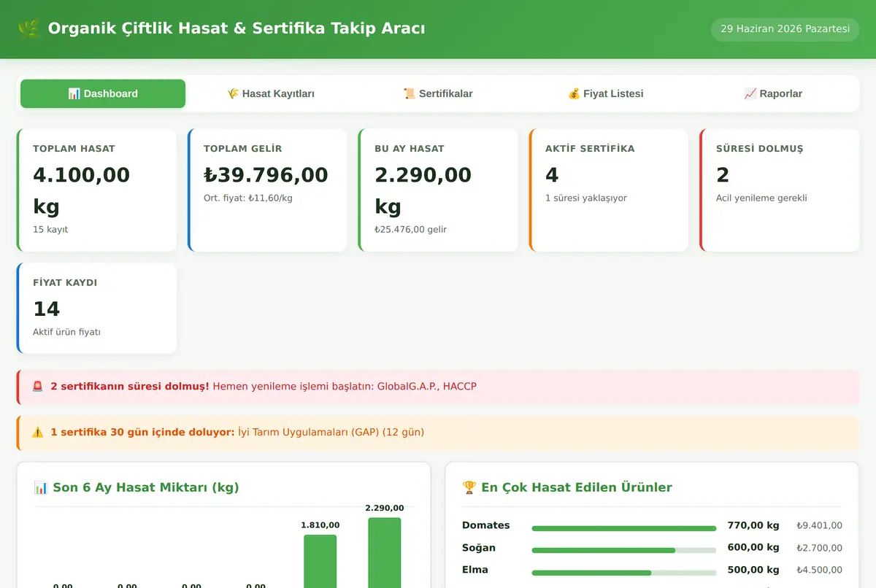876x588 pixels.
Task: Click the ₺4.500,00 revenue value
Action: (x=819, y=570)
